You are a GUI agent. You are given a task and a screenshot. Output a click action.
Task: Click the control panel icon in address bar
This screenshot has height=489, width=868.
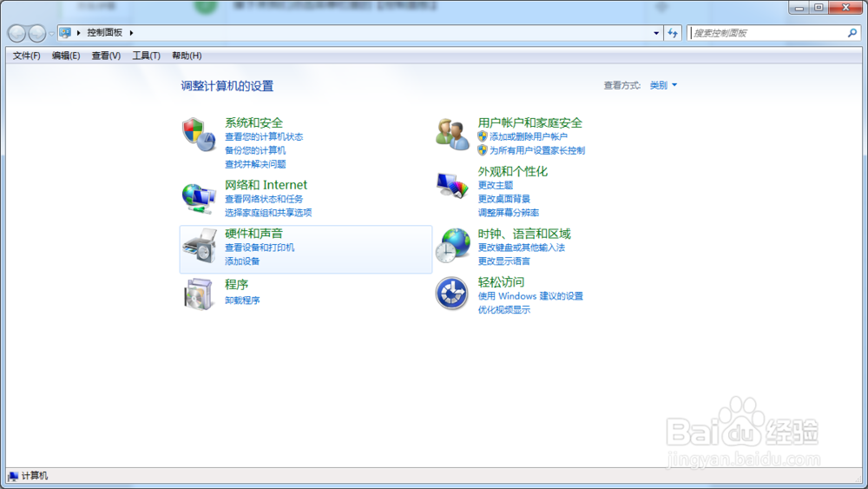pyautogui.click(x=65, y=33)
